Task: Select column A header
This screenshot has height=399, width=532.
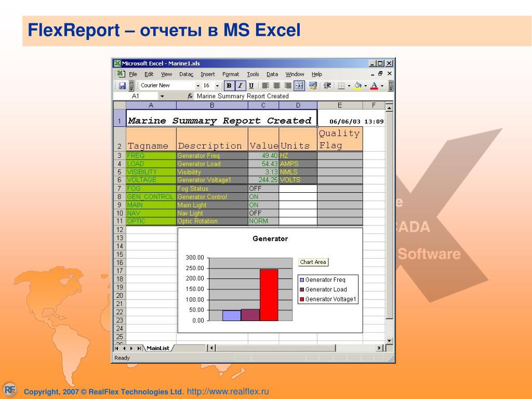Action: tap(151, 105)
